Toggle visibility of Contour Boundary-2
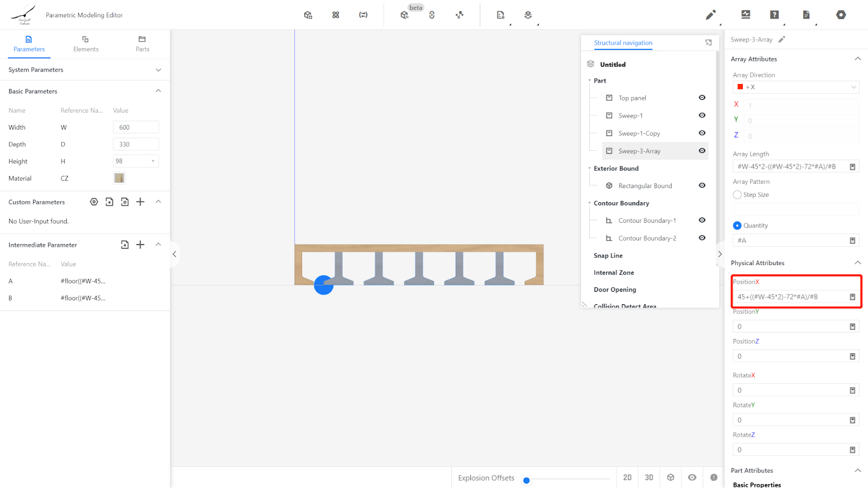 (702, 238)
